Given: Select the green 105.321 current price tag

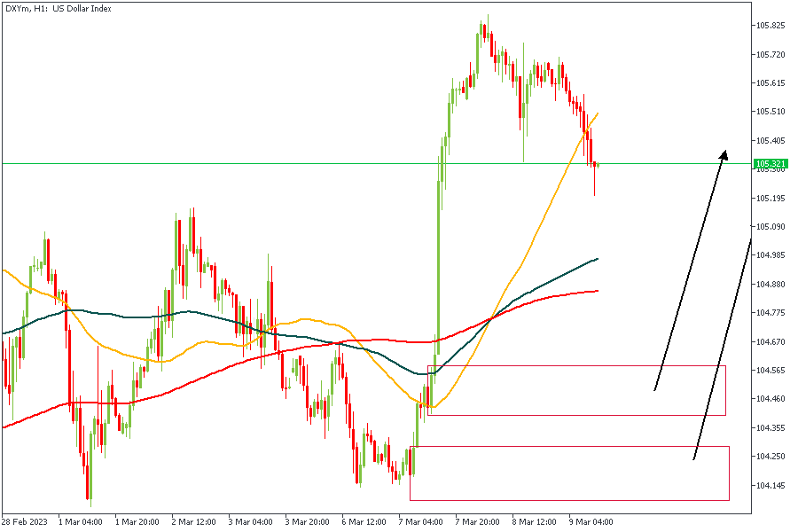Looking at the screenshot, I should pyautogui.click(x=771, y=163).
